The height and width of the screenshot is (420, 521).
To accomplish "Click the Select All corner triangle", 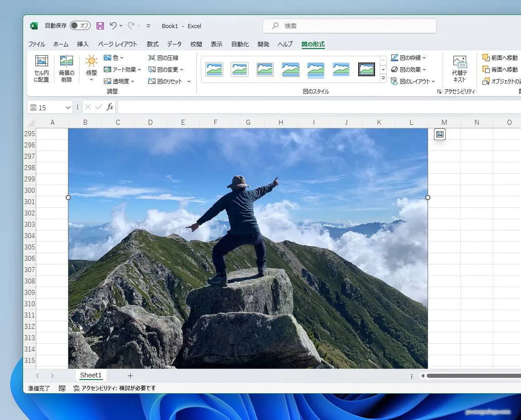I will pos(31,123).
